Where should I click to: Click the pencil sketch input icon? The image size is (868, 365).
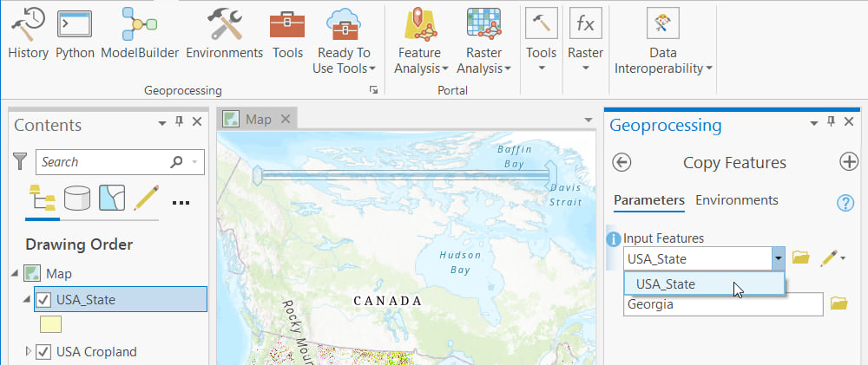(828, 257)
